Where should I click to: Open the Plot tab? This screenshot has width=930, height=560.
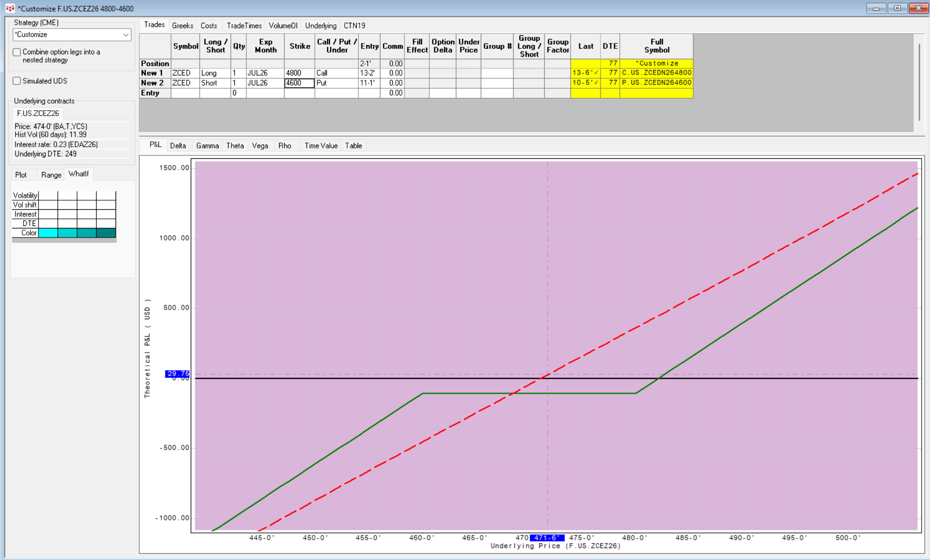click(21, 175)
